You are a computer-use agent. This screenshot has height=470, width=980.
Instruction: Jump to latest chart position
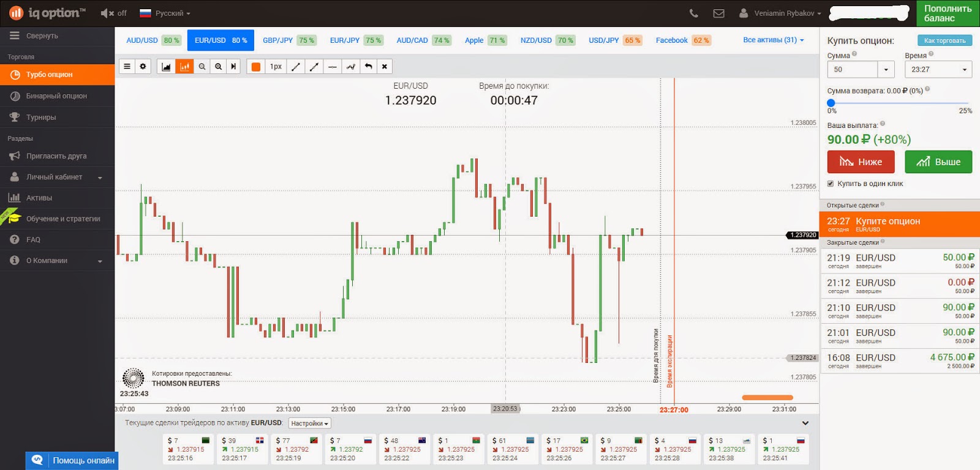pos(233,66)
